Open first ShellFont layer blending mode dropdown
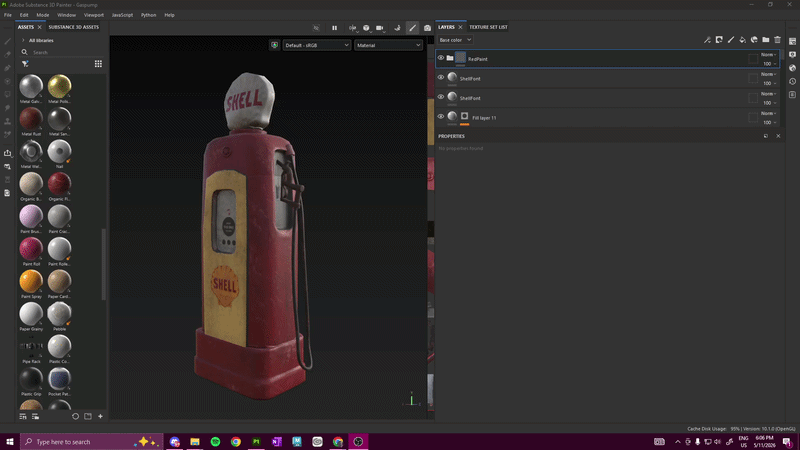 click(768, 74)
